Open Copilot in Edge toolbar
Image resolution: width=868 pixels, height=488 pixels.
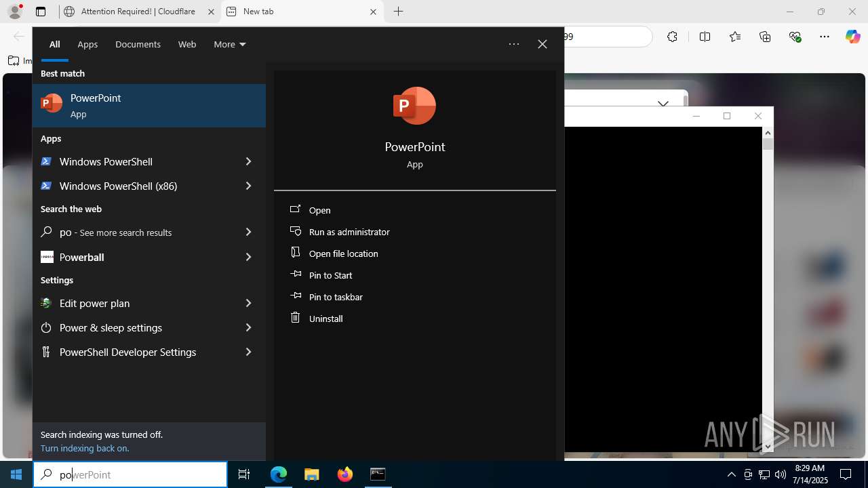click(x=852, y=37)
